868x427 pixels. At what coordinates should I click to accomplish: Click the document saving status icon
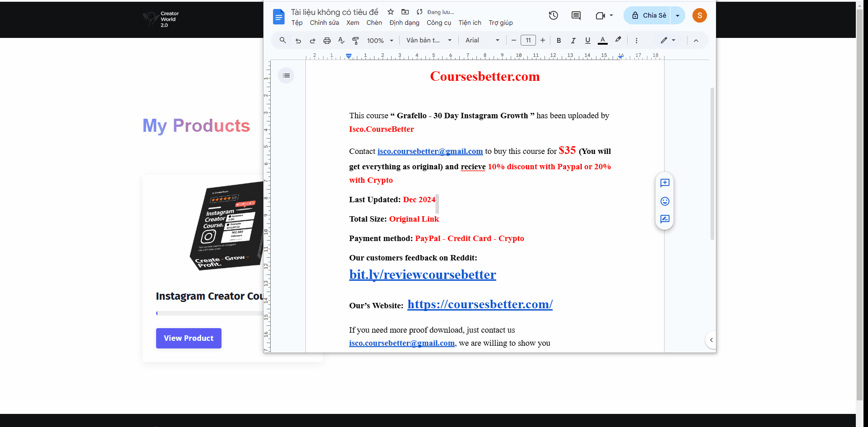[420, 12]
